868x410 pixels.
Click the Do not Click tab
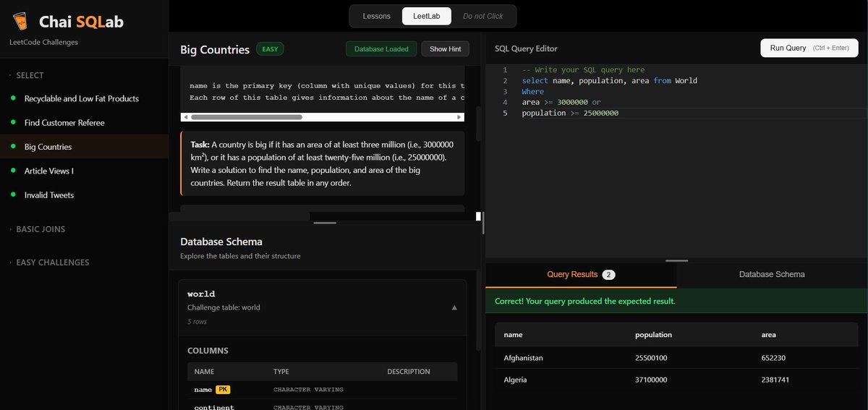click(x=483, y=16)
